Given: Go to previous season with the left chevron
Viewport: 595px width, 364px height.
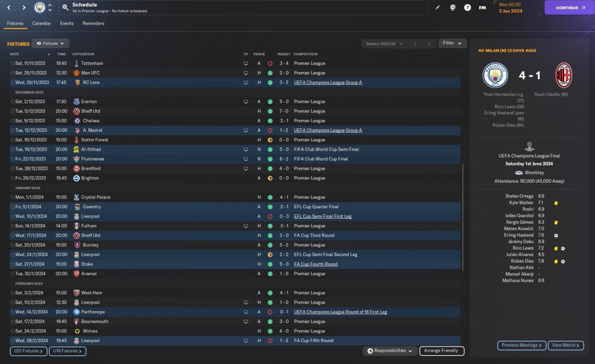Looking at the screenshot, I should 415,44.
